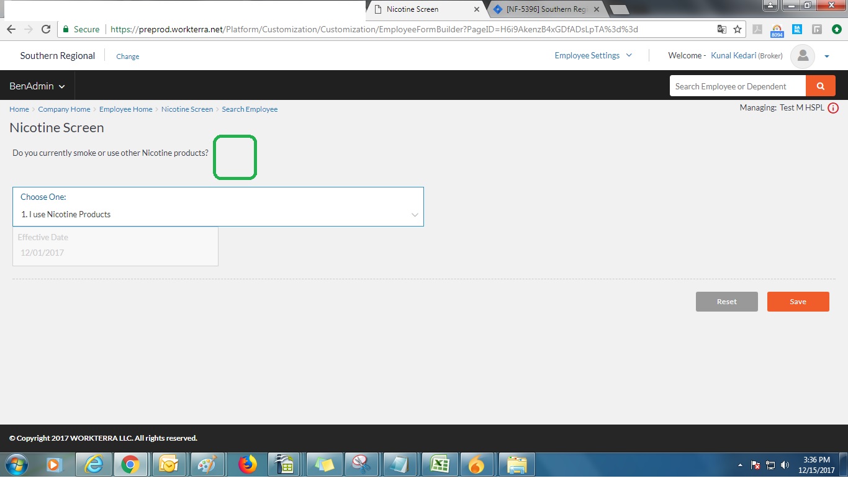This screenshot has width=848, height=504.
Task: Expand the Employee Settings dropdown
Action: 593,55
